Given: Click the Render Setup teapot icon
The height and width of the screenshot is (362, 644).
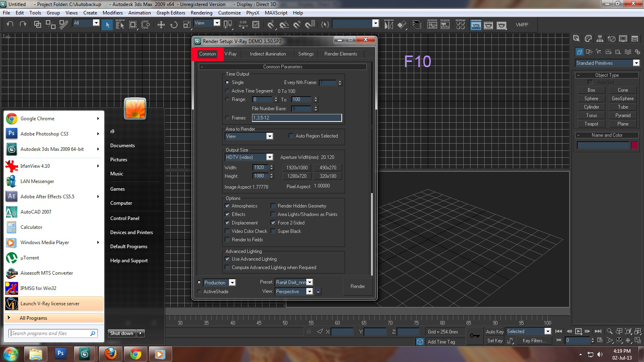Looking at the screenshot, I should 476,25.
